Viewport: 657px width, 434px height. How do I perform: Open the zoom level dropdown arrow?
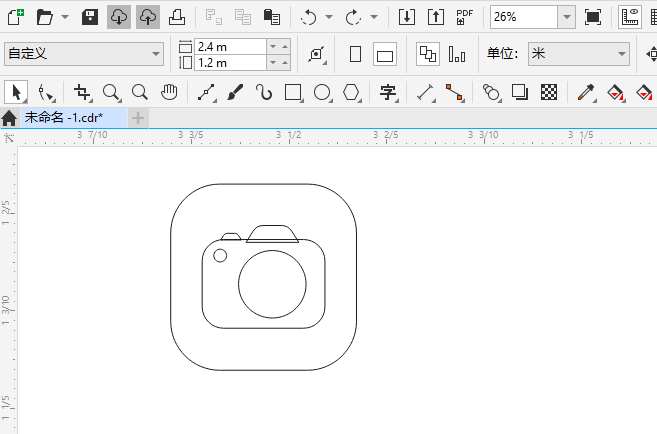click(567, 17)
